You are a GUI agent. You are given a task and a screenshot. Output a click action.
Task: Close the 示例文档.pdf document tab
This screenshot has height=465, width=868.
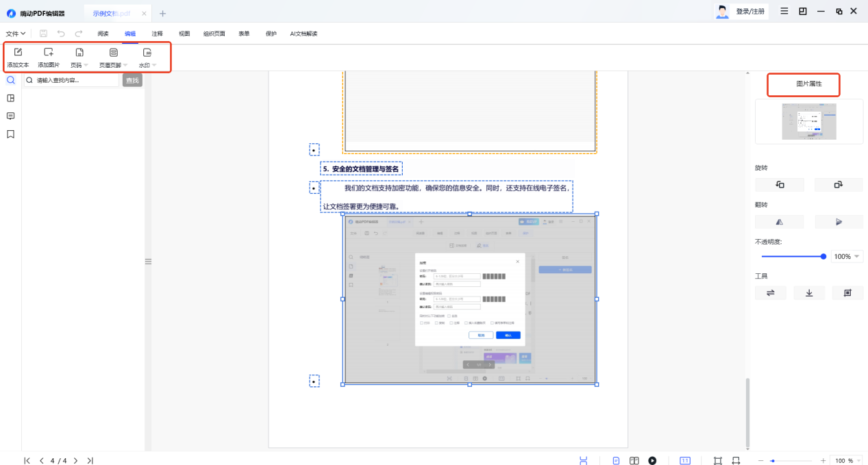(143, 14)
